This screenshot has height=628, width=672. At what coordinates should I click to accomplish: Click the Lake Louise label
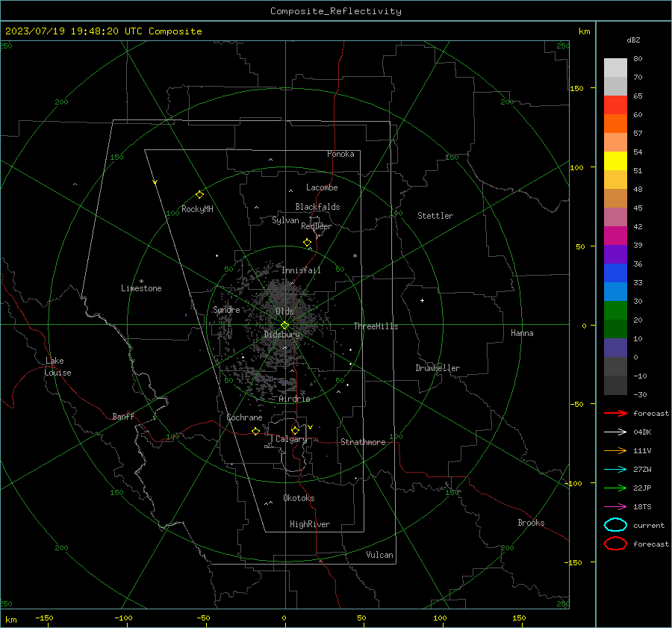[57, 367]
